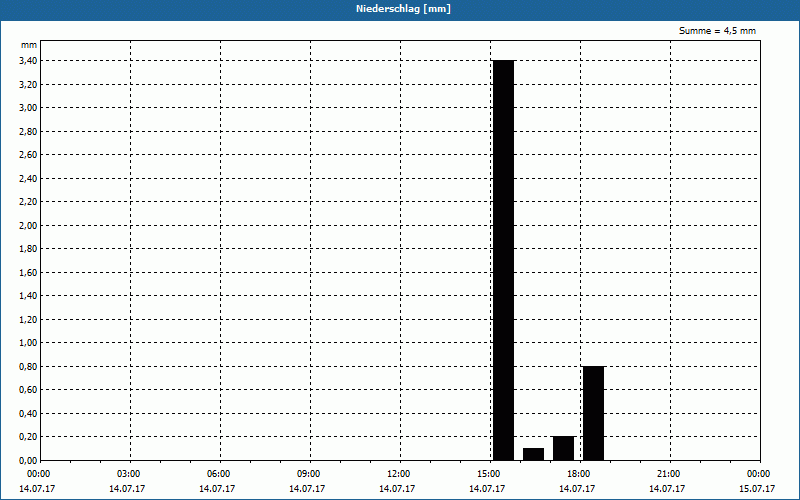Click the smallest 0,10 mm bar
The image size is (800, 500).
533,454
